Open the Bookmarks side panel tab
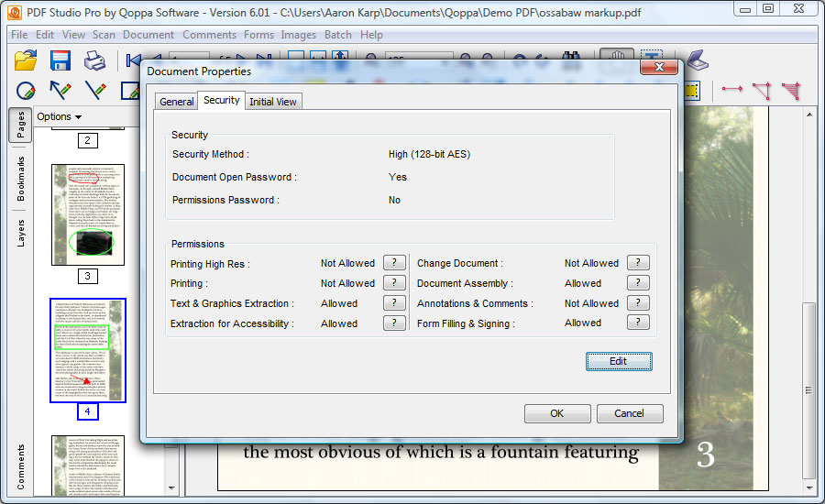This screenshot has height=504, width=825. [x=20, y=179]
